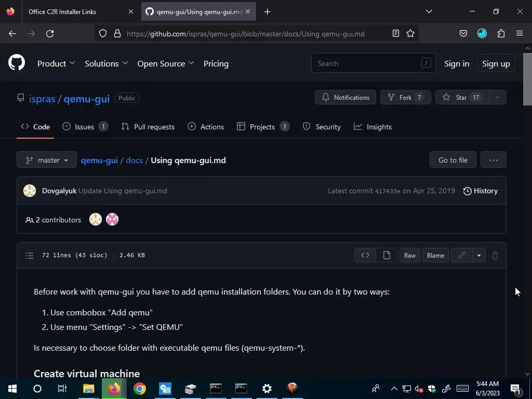
Task: Open File Explorer from the taskbar
Action: tap(88, 389)
